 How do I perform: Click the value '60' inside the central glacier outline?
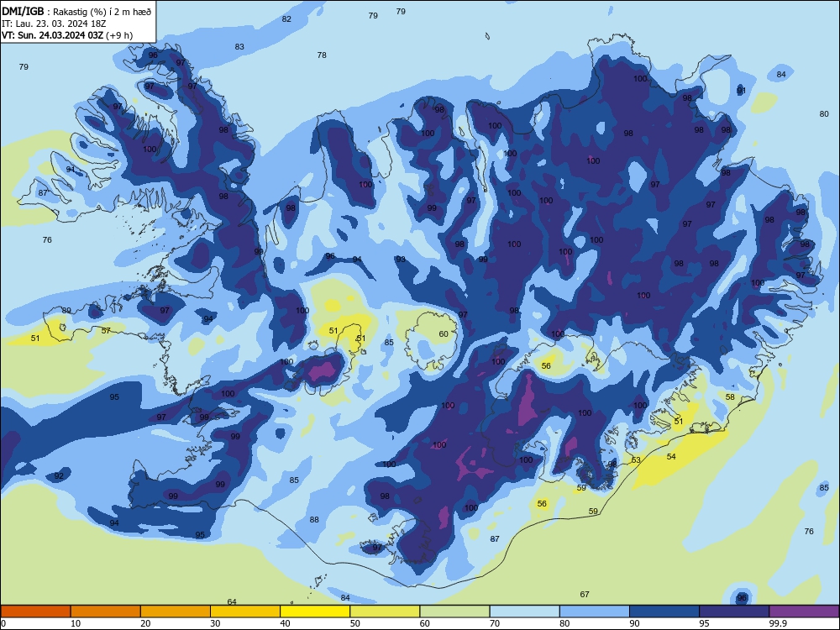coord(444,334)
